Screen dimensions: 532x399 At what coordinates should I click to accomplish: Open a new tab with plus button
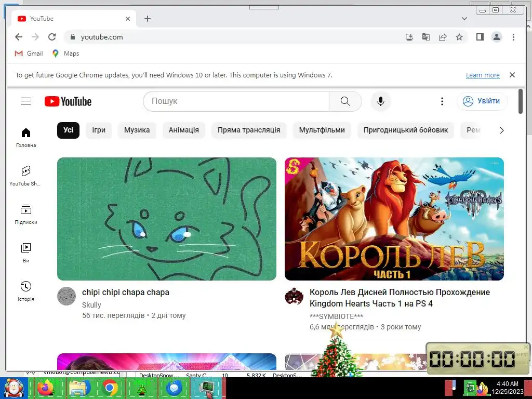(147, 19)
